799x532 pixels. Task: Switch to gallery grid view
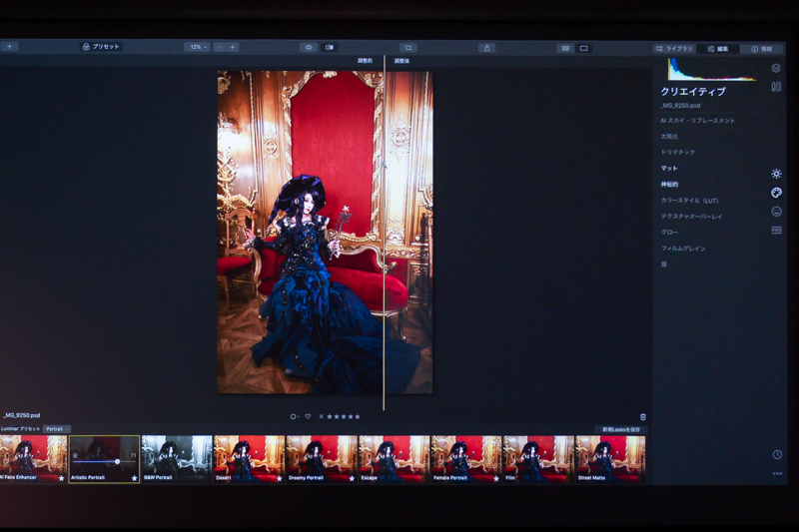pos(565,48)
